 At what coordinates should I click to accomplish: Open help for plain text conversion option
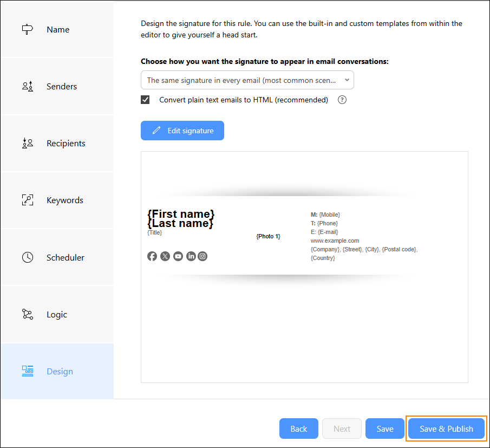pos(342,100)
